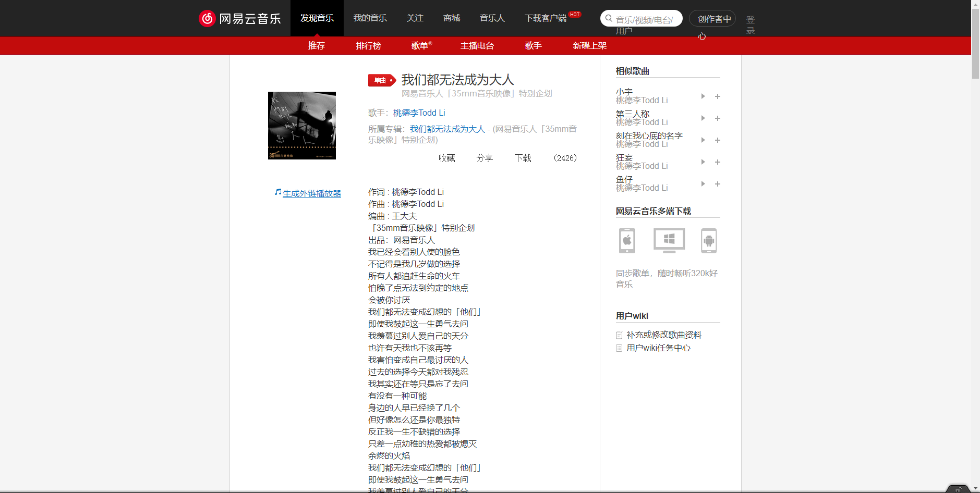The width and height of the screenshot is (980, 493).
Task: Open the 生成外链播放器 link
Action: (x=311, y=193)
